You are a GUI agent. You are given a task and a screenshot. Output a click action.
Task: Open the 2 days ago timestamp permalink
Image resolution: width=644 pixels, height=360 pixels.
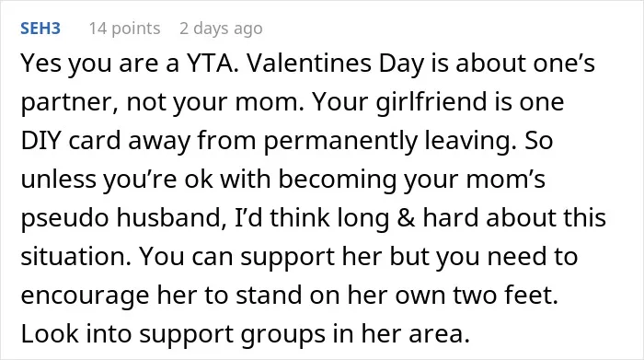(x=221, y=29)
